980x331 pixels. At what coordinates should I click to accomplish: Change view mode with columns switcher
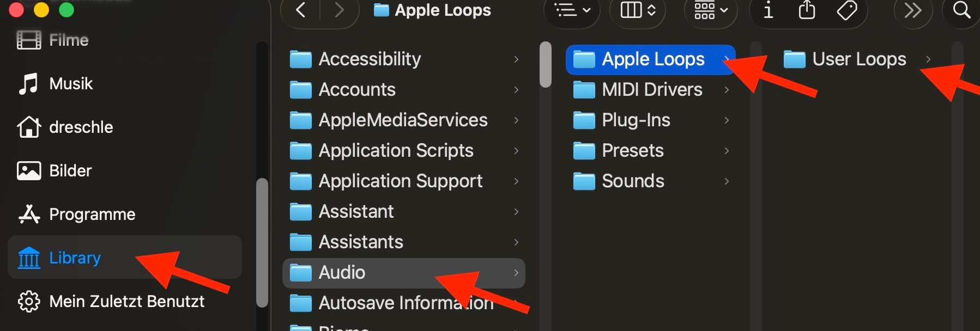(x=638, y=10)
